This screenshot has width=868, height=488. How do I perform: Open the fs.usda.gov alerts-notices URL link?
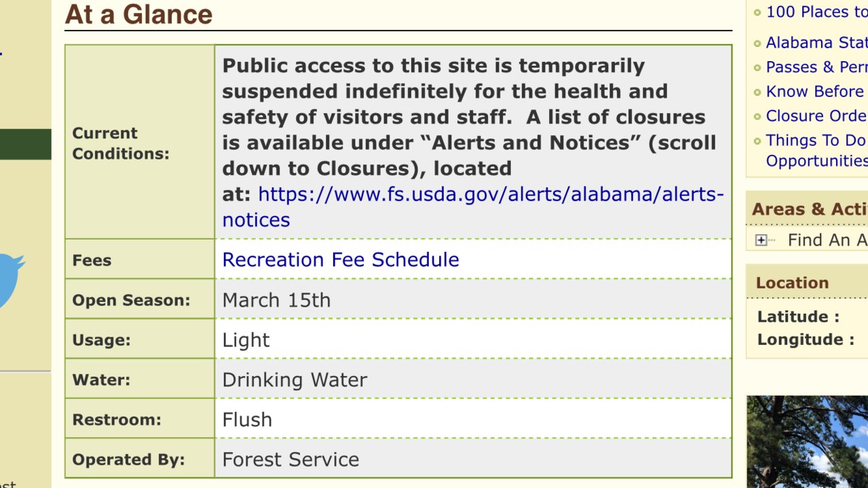473,207
